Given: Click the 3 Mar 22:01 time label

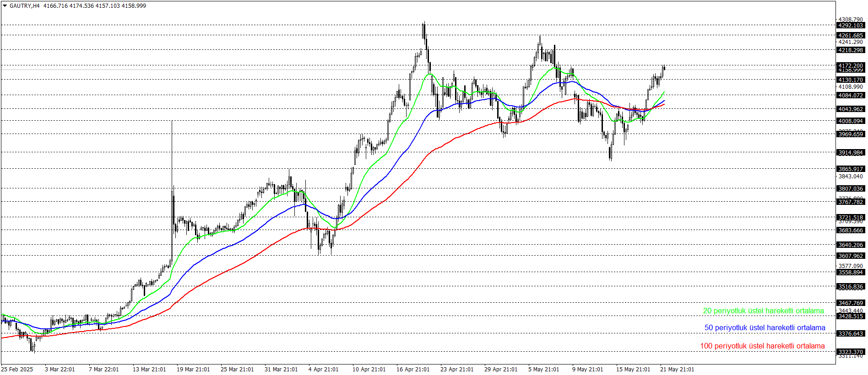Looking at the screenshot, I should (60, 370).
